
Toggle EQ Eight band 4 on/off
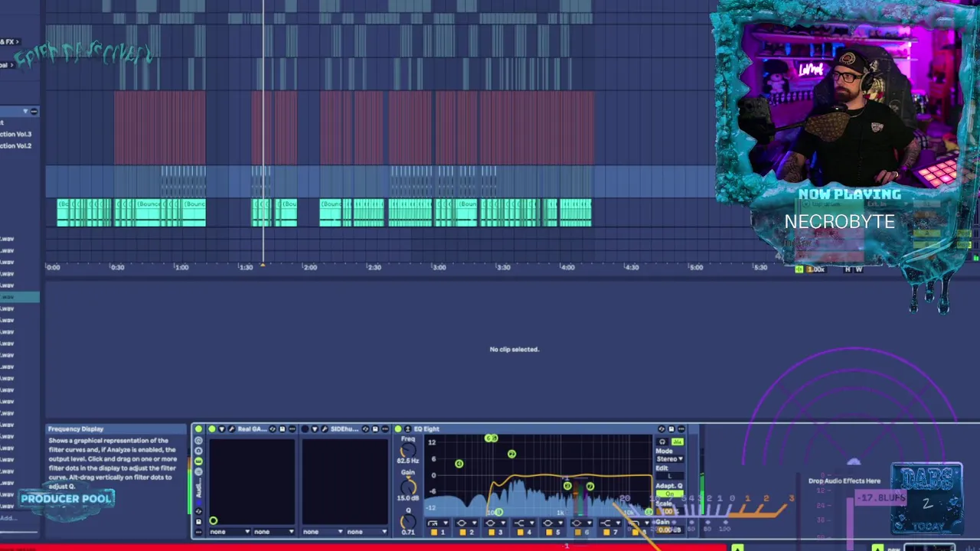tap(521, 533)
